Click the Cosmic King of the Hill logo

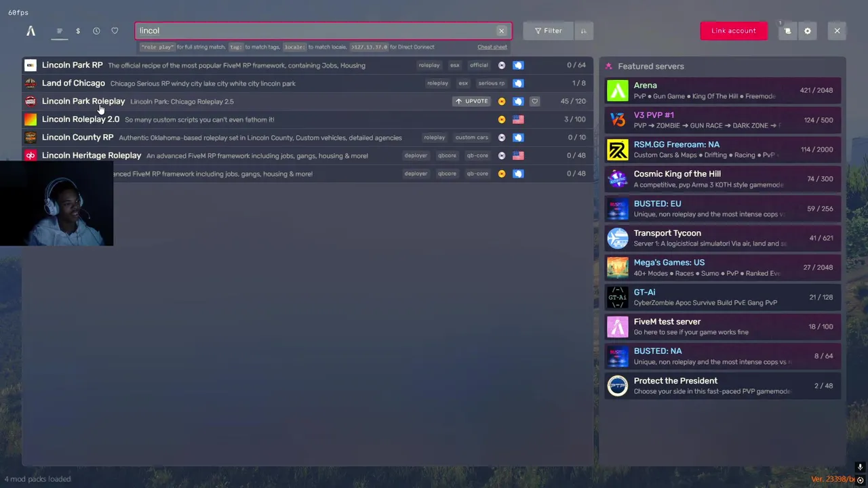[618, 179]
